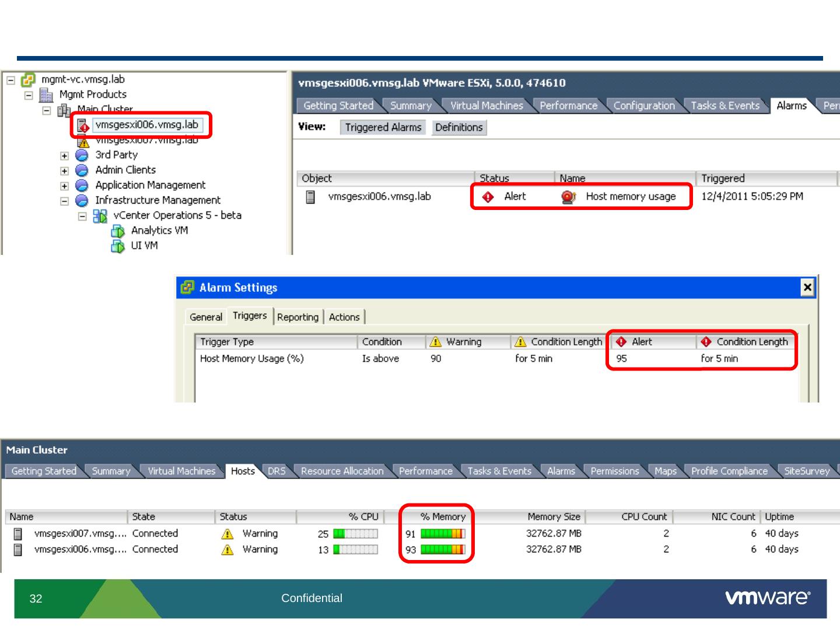This screenshot has height=630, width=840.
Task: Click the Mgmt Products datacenter icon
Action: click(46, 94)
